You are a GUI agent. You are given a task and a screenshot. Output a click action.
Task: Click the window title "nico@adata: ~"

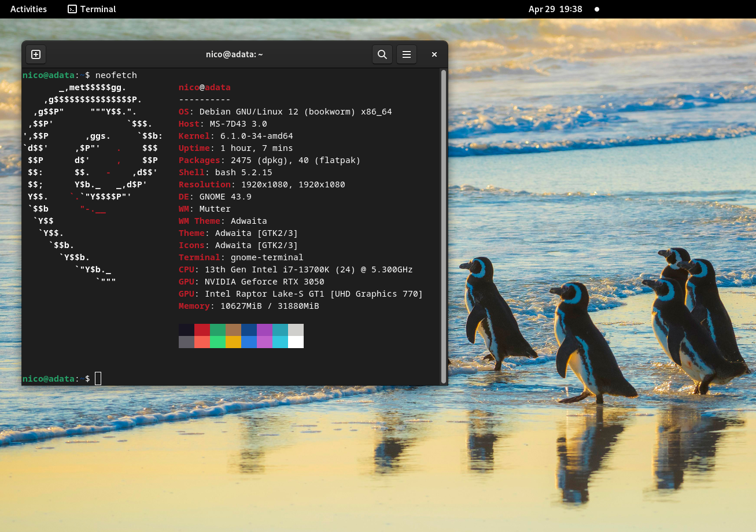(234, 54)
